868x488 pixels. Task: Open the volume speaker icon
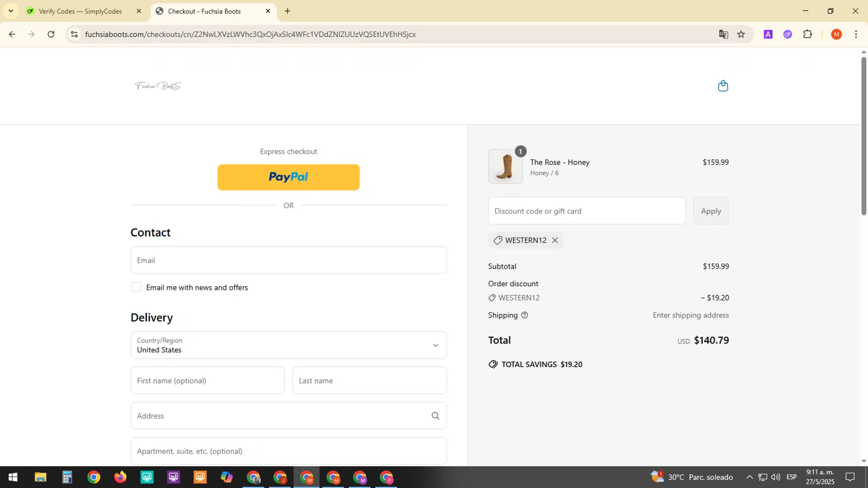tap(775, 478)
